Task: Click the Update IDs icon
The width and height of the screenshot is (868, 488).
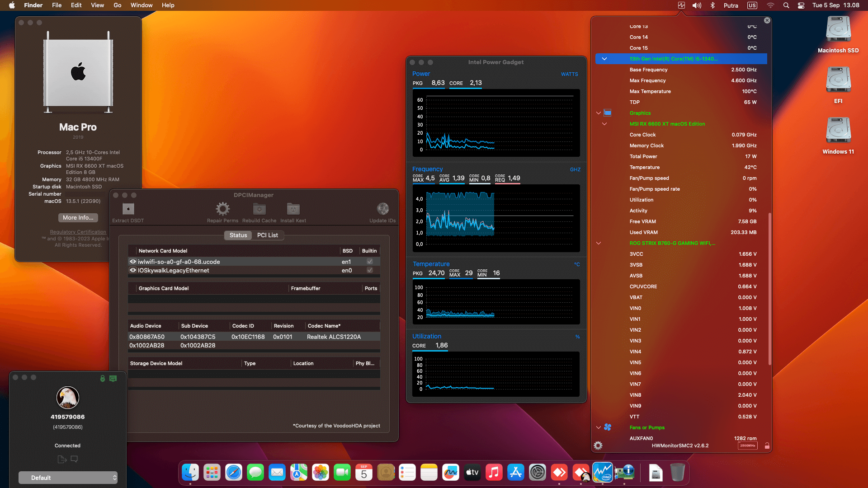Action: [x=382, y=209]
